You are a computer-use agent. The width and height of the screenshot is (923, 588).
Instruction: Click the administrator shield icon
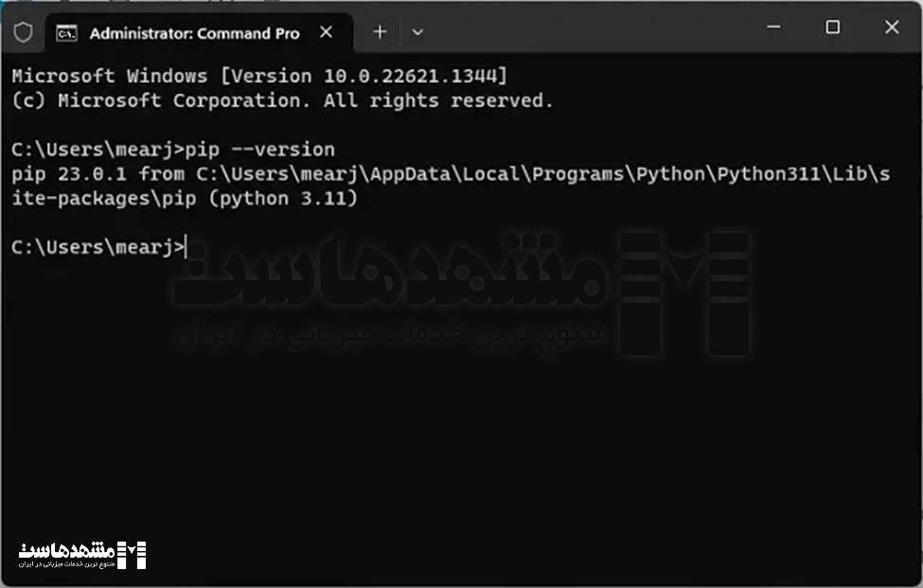point(24,32)
